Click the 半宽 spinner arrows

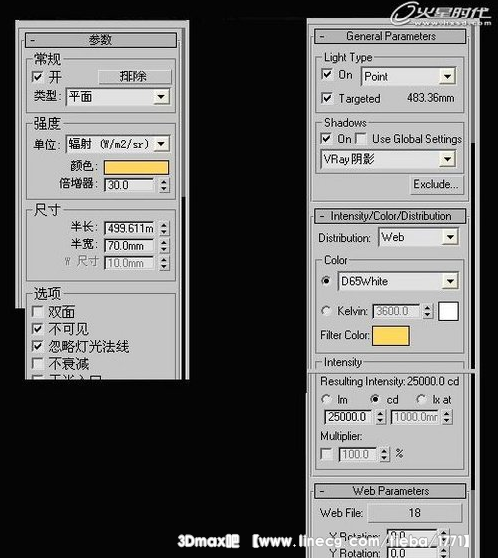point(164,246)
